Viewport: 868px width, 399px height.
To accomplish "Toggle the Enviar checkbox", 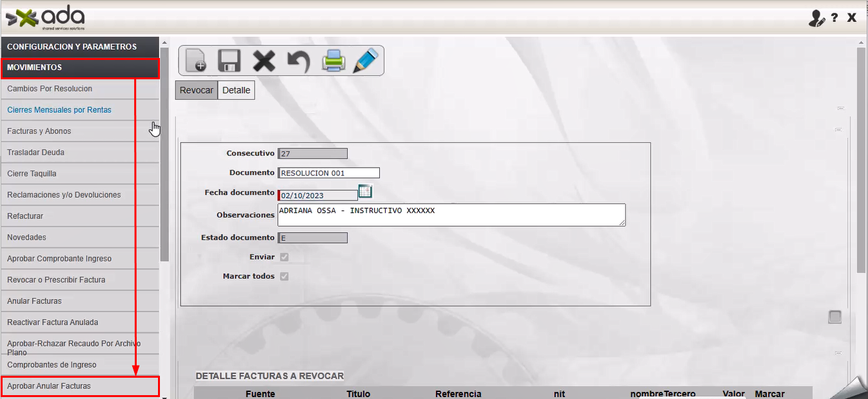I will click(x=284, y=257).
